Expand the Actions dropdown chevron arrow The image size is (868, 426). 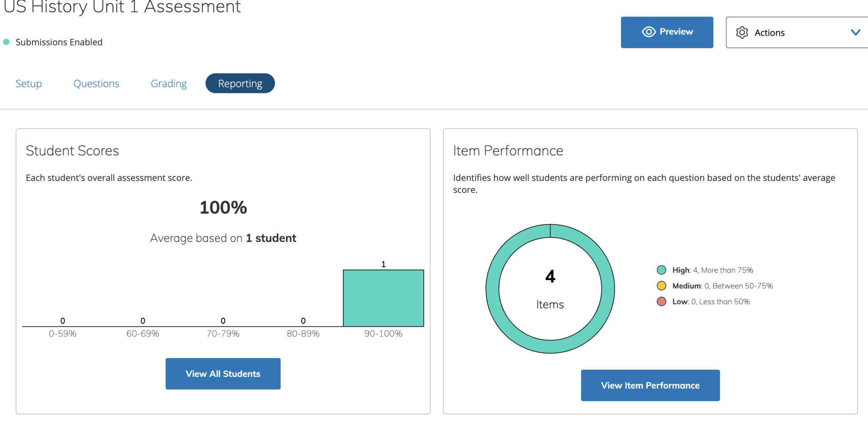click(855, 33)
